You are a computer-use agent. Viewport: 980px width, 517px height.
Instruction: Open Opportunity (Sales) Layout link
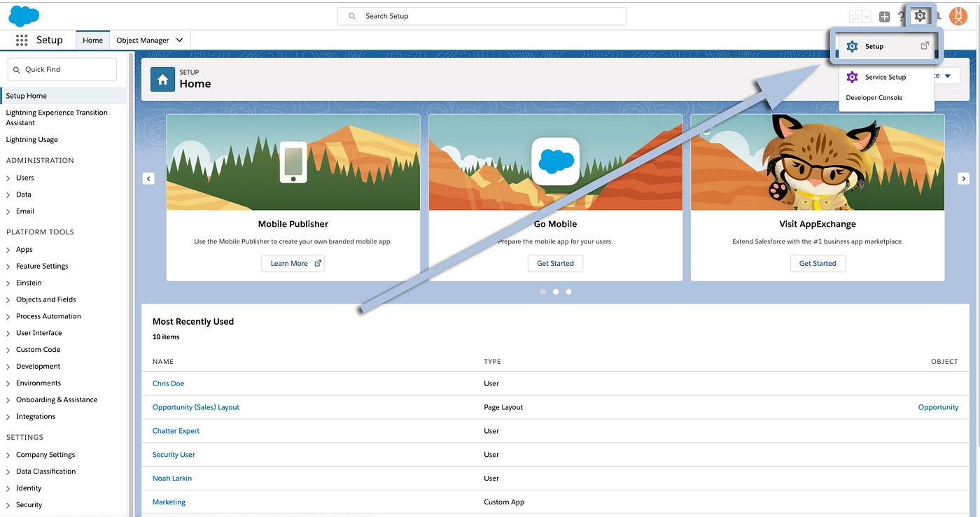(x=196, y=407)
